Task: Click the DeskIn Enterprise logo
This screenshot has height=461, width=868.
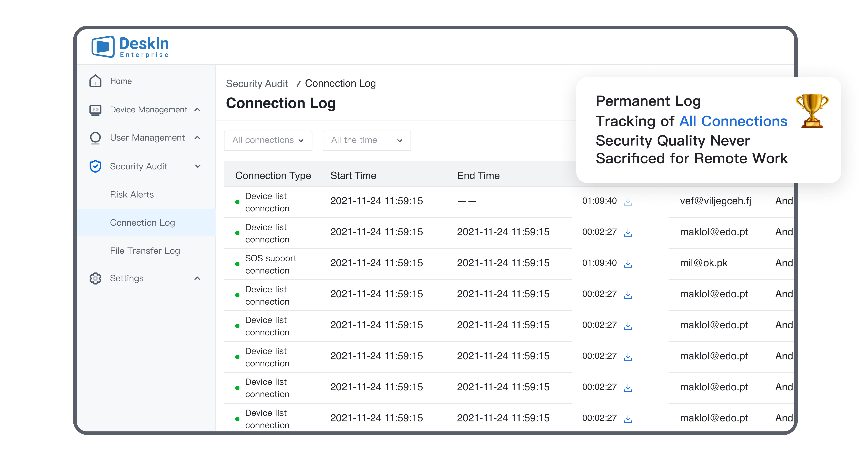Action: pos(130,47)
